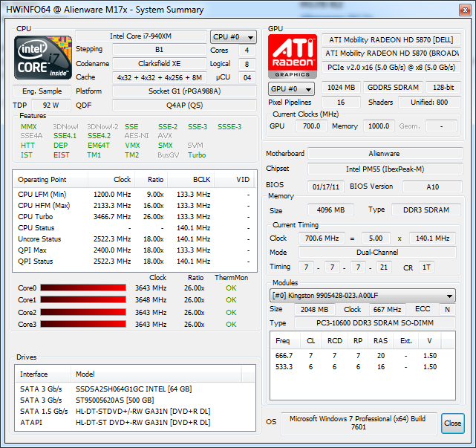Select the HL-DT-STDVD+/-RW SATA 1.5 Gb/s row
The height and width of the screenshot is (448, 476).
(x=135, y=412)
